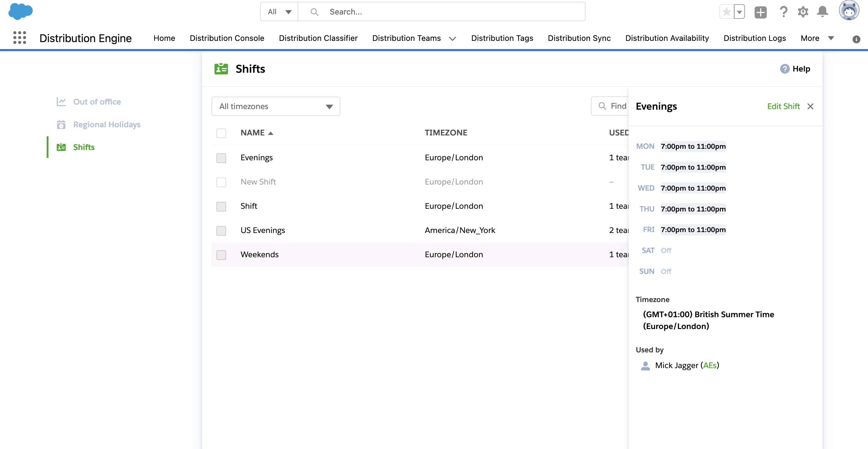Go to the Home tab
The image size is (868, 449).
pos(164,38)
